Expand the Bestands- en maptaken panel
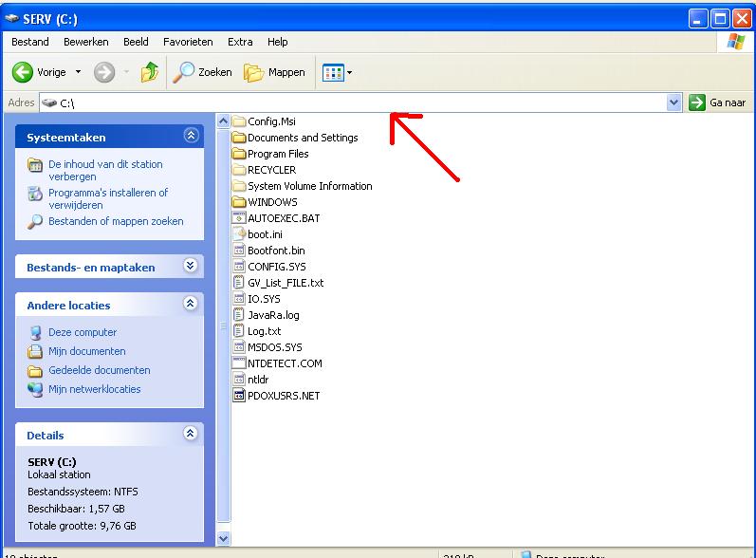Screen dimensions: 756x558 191,266
